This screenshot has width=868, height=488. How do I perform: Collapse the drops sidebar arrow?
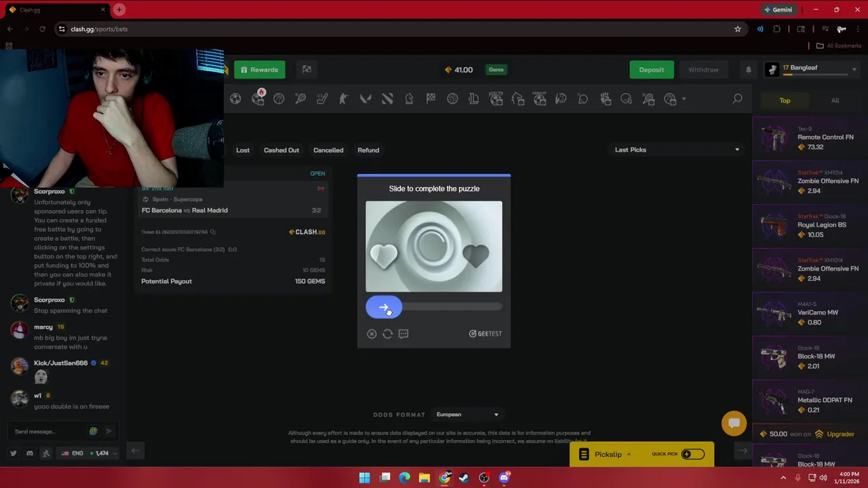[743, 451]
